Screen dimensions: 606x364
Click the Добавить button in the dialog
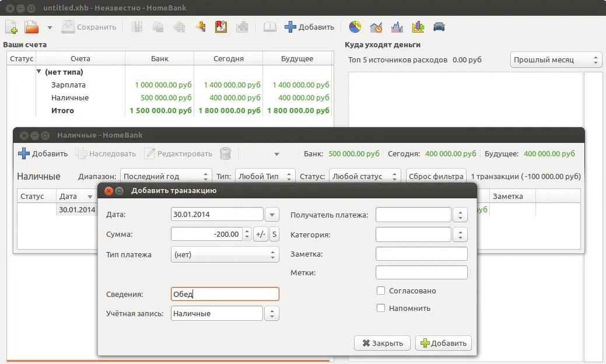pyautogui.click(x=443, y=343)
